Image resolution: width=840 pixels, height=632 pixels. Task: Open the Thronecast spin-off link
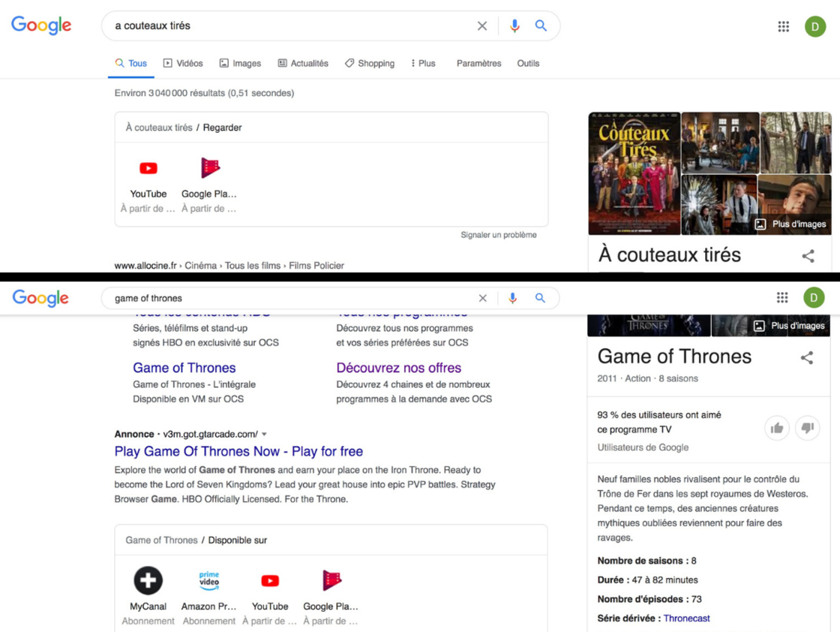coord(687,618)
